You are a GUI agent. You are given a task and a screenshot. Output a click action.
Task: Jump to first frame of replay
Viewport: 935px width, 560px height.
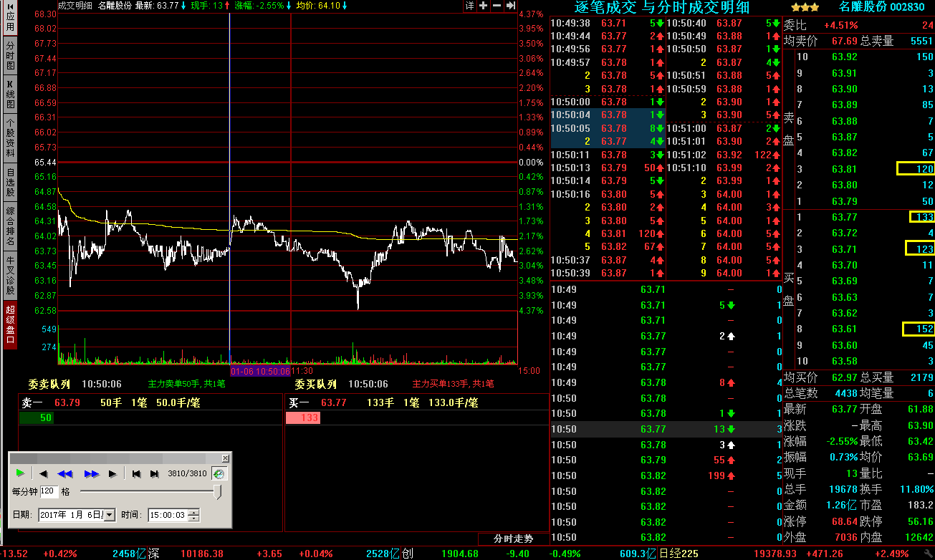coord(136,473)
